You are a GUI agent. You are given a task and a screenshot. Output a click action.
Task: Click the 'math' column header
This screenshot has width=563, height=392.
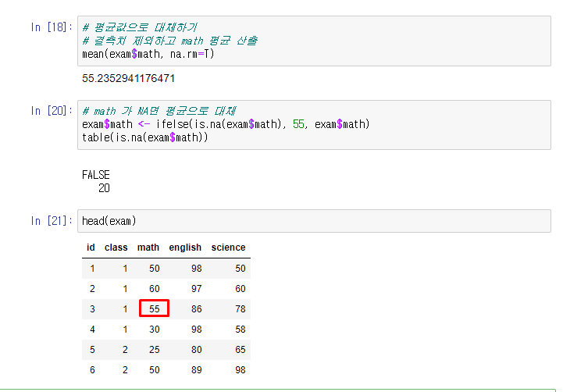[148, 248]
